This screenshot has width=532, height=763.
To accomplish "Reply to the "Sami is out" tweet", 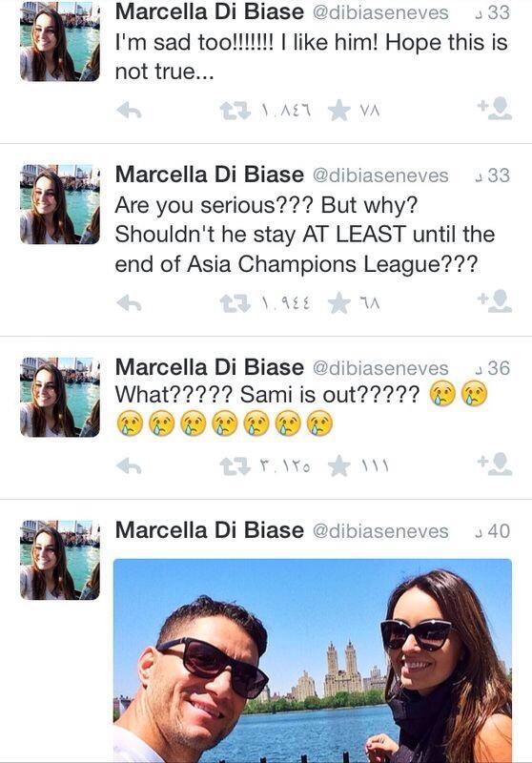I will [130, 466].
